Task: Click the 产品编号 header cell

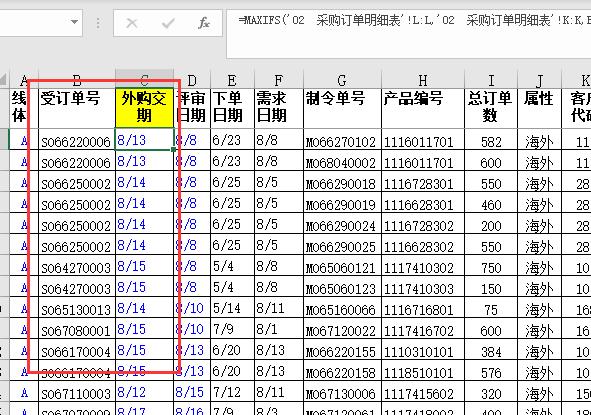Action: [x=423, y=108]
